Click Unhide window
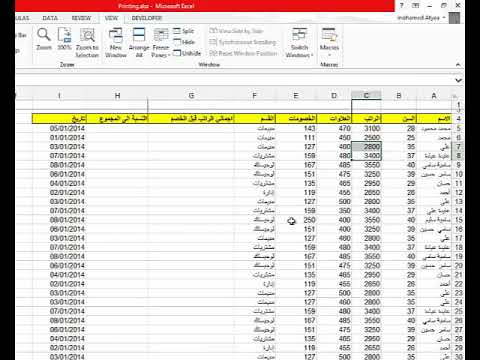This screenshot has width=480, height=360. (x=187, y=53)
